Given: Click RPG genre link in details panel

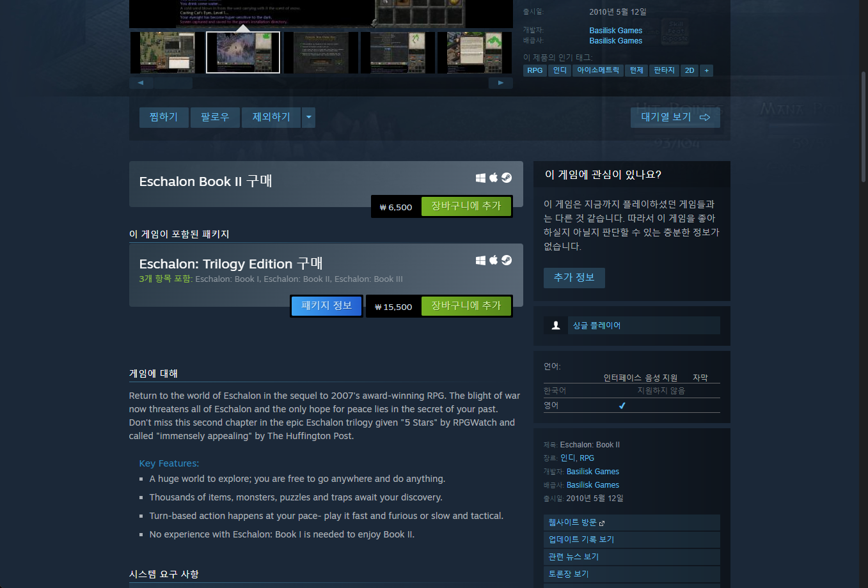Looking at the screenshot, I should pos(587,458).
